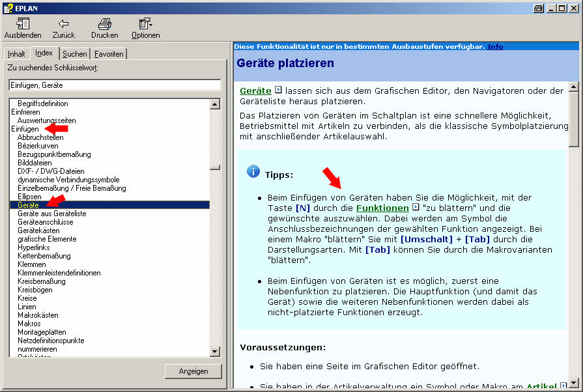Select the highlighted 'Geräte' index entry

coord(109,205)
